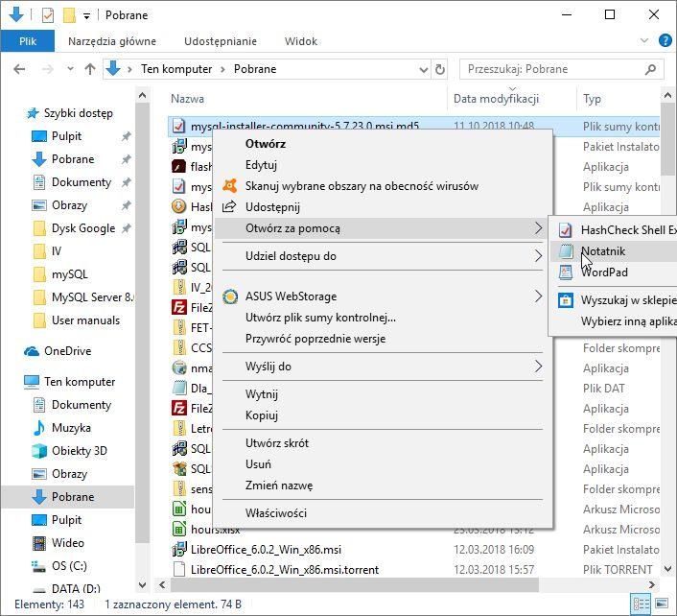The height and width of the screenshot is (616, 677).
Task: Open Customize Quick Access Toolbar dropdown
Action: tap(87, 16)
